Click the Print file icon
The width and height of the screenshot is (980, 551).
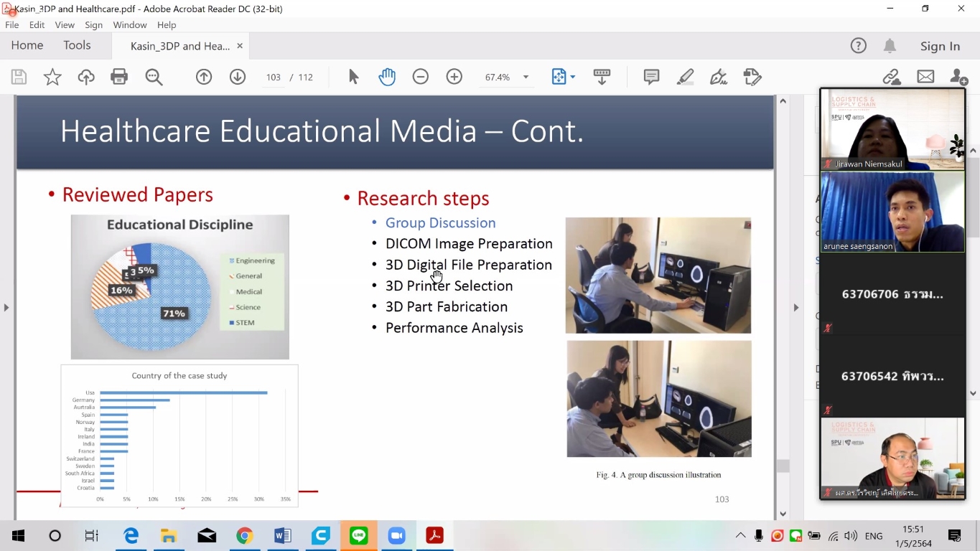[119, 77]
